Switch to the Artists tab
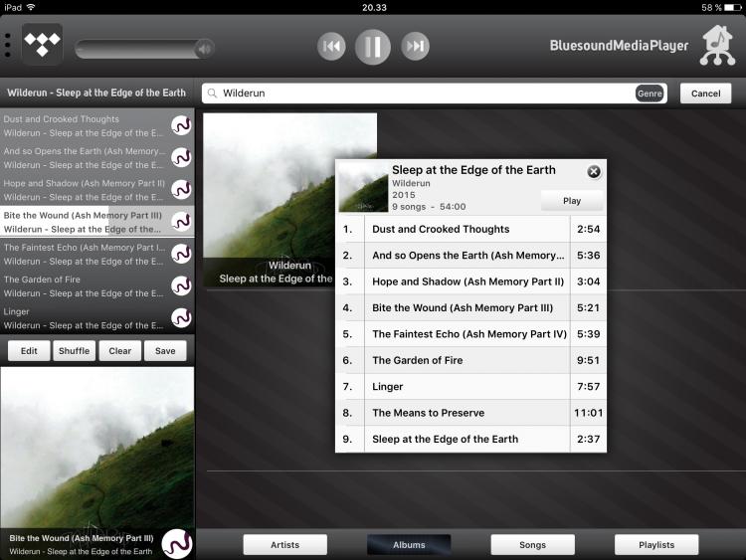Viewport: 746px width, 560px height. point(285,545)
